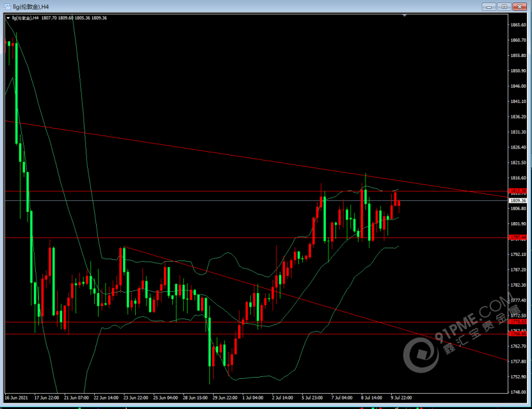Click the "7 Jul 04:00" time axis label
Screen dimensions: 532x409
coord(342,397)
